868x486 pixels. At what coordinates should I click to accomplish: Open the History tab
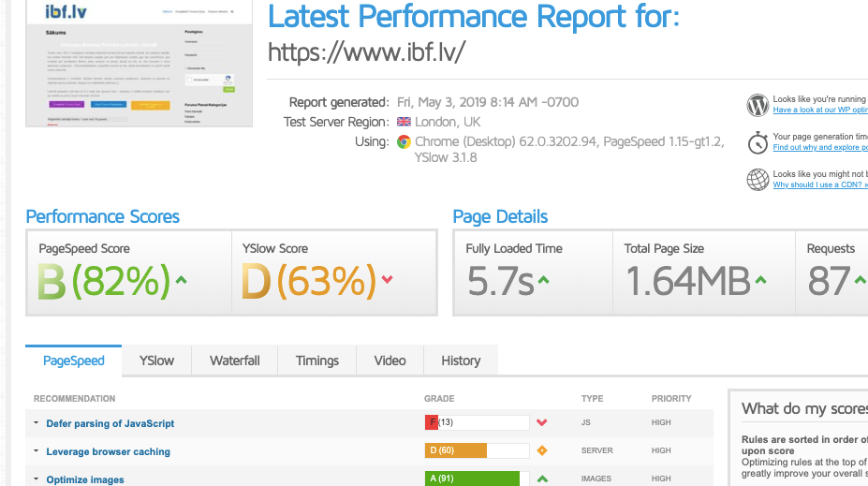tap(460, 361)
